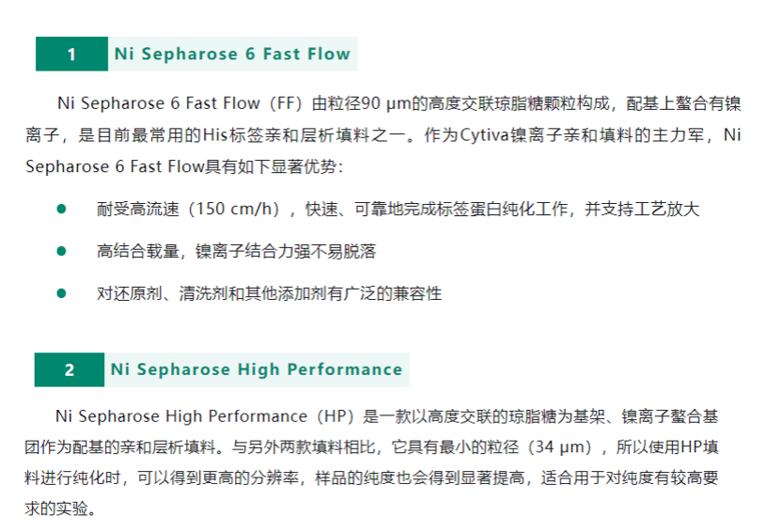This screenshot has height=532, width=766.
Task: Click the green bullet before 耐受高流速
Action: [62, 209]
